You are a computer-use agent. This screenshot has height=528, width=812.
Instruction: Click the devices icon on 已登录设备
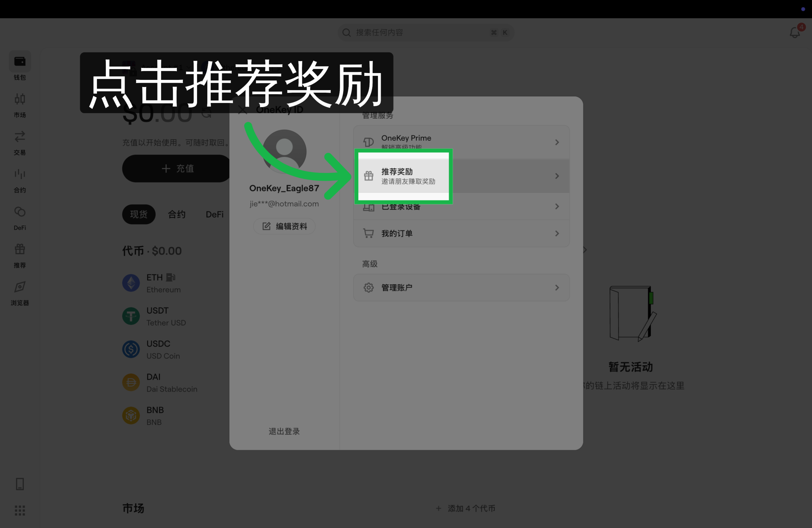368,207
